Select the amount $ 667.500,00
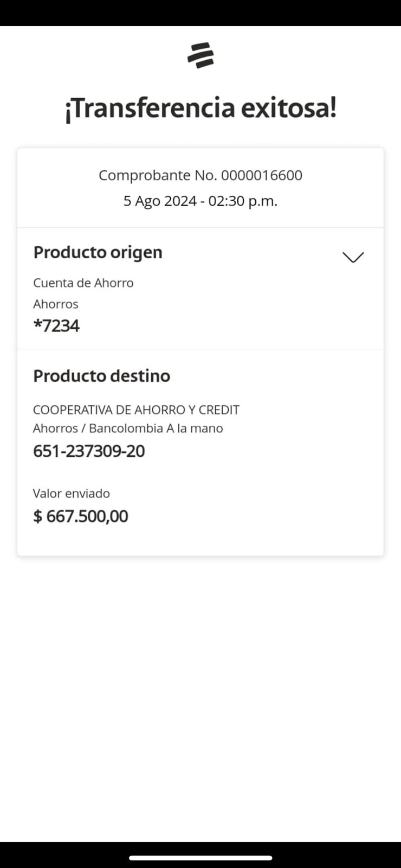 [81, 516]
